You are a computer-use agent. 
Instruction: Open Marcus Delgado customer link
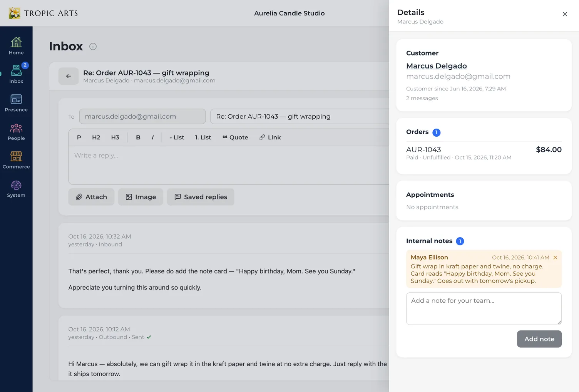[x=436, y=66]
